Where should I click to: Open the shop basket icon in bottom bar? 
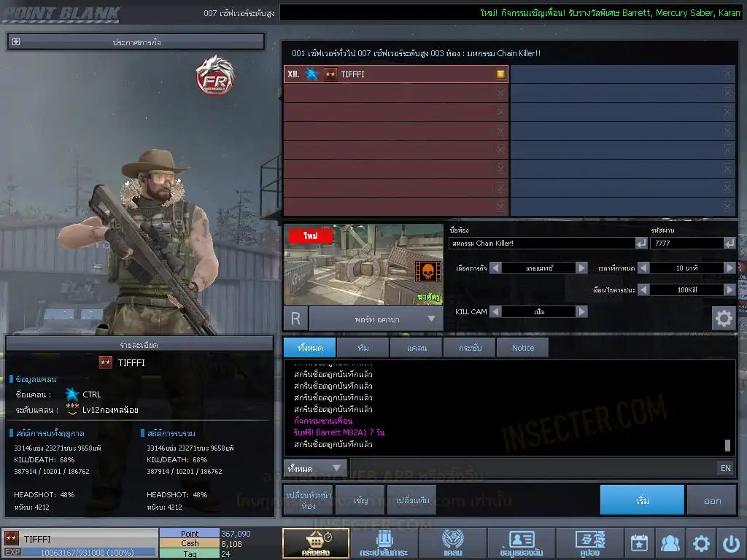click(316, 543)
